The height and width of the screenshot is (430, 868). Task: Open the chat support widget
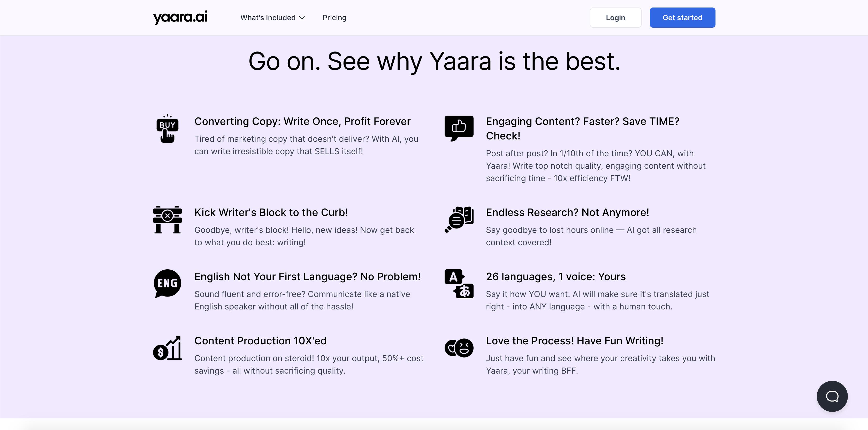coord(832,396)
